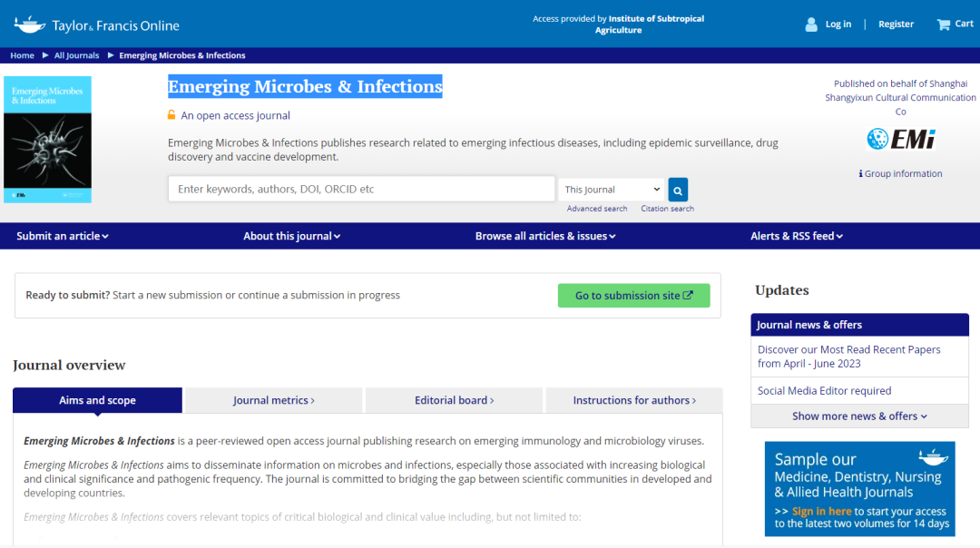Click the Journal news & offers header
Screen dimensions: 980x548
[x=860, y=325]
